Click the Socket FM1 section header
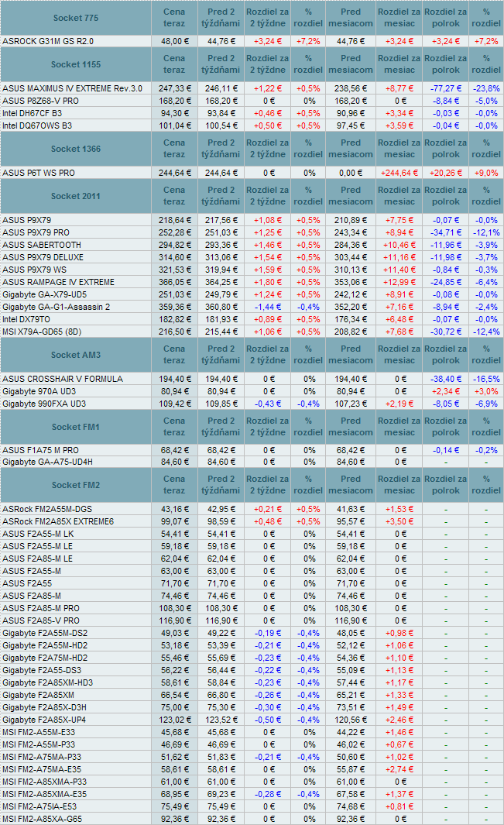Screen dimensions: 504x825 tap(76, 428)
